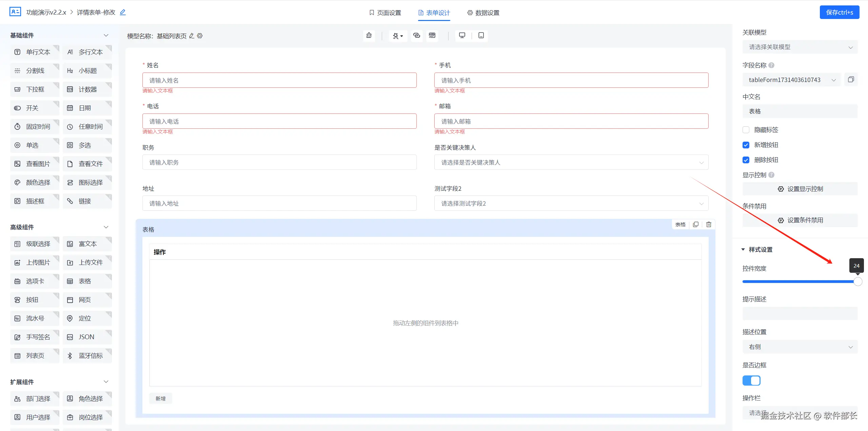This screenshot has height=431, width=868.
Task: Click the 设置显示控制 button
Action: click(x=800, y=189)
